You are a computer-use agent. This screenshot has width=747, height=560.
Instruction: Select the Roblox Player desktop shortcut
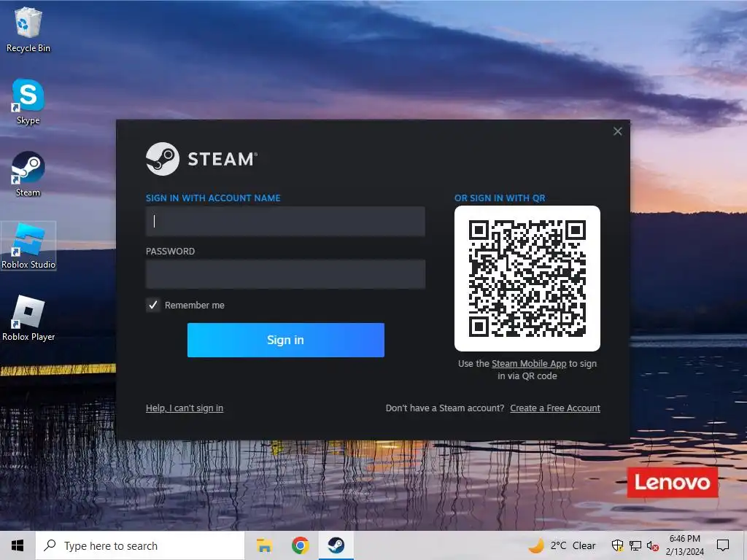(28, 318)
